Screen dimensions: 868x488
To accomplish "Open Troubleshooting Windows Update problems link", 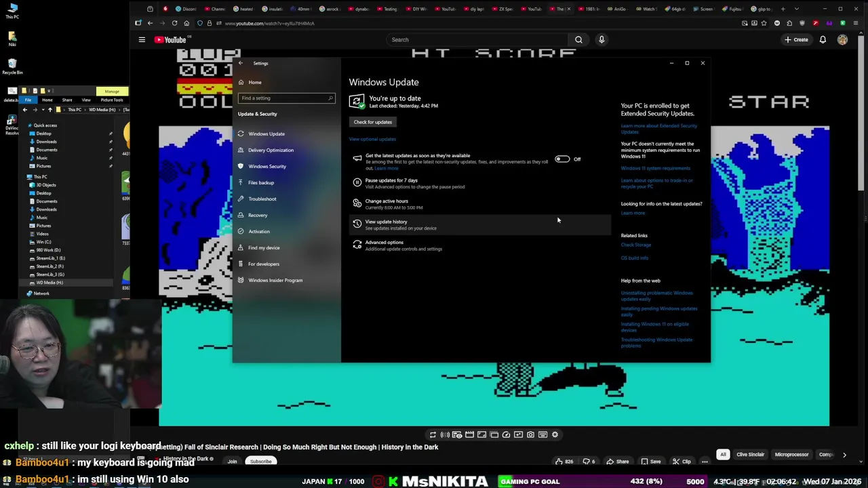I will coord(656,342).
